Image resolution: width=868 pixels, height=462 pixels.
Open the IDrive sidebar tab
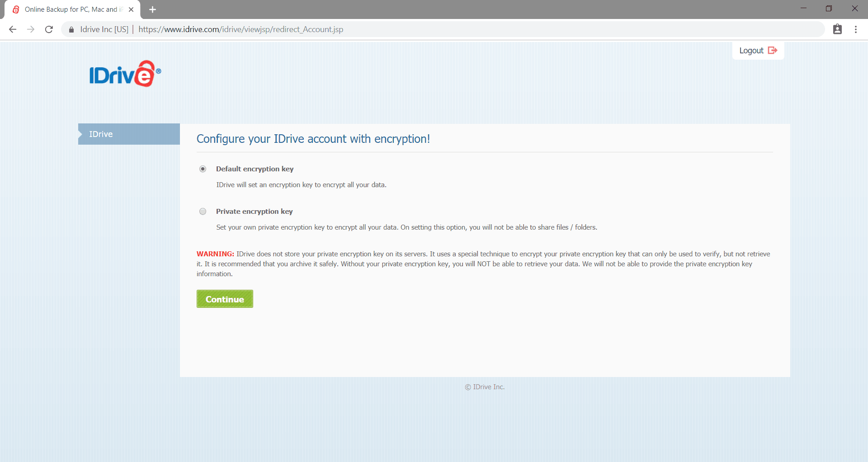[129, 134]
